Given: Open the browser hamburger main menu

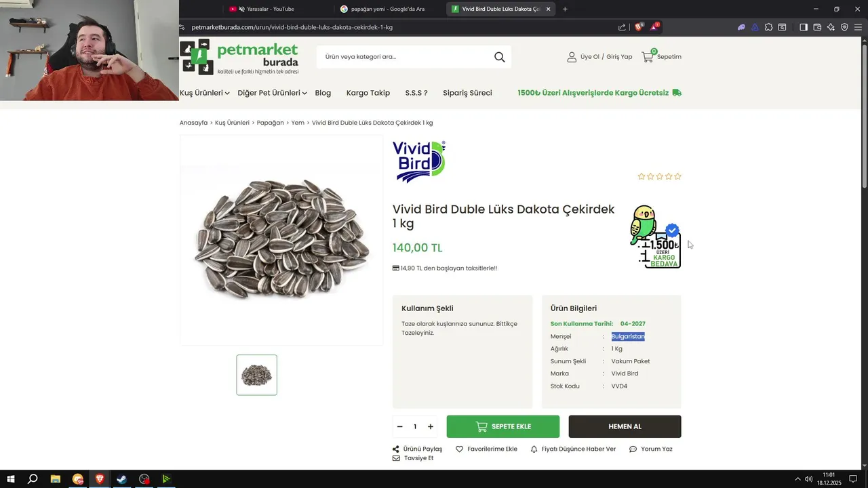Looking at the screenshot, I should 858,27.
